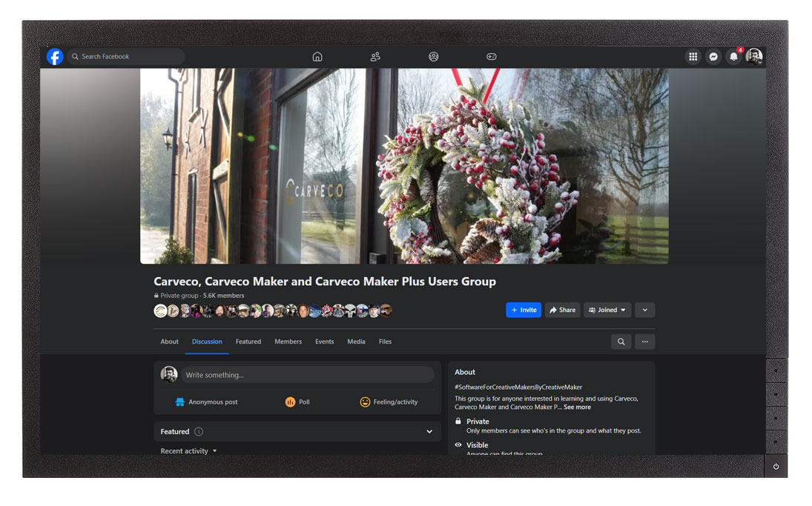Open the Friends icon in top bar
Image resolution: width=812 pixels, height=506 pixels.
click(375, 56)
